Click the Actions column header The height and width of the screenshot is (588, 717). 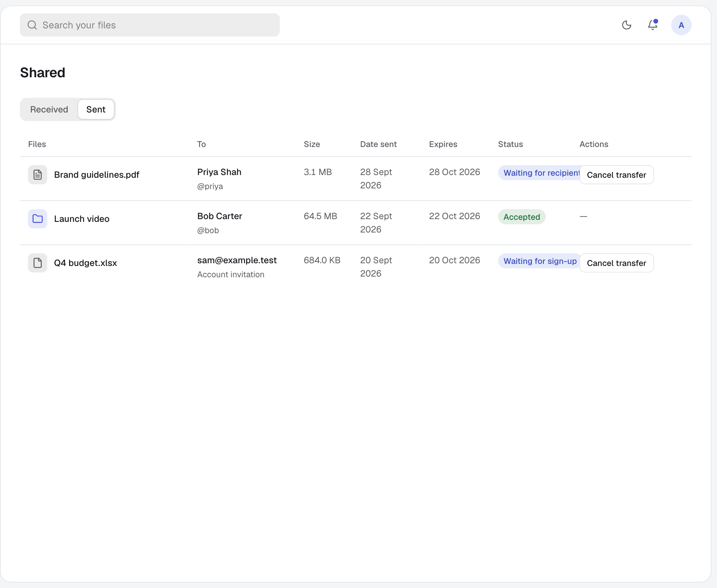pyautogui.click(x=594, y=144)
